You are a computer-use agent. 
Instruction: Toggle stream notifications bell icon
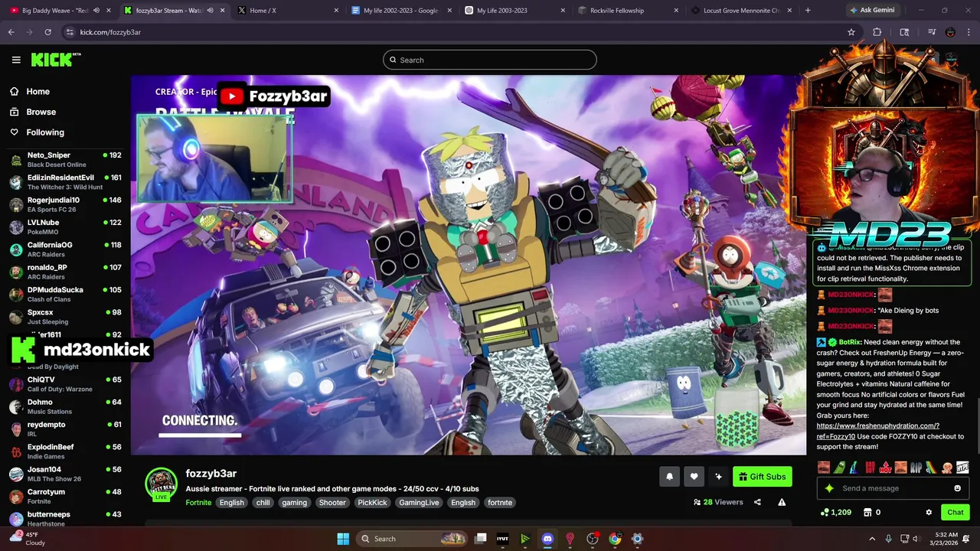(669, 477)
